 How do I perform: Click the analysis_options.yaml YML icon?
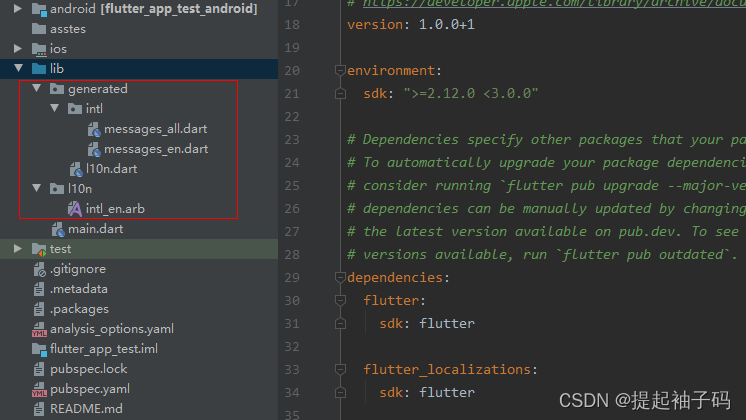point(39,329)
